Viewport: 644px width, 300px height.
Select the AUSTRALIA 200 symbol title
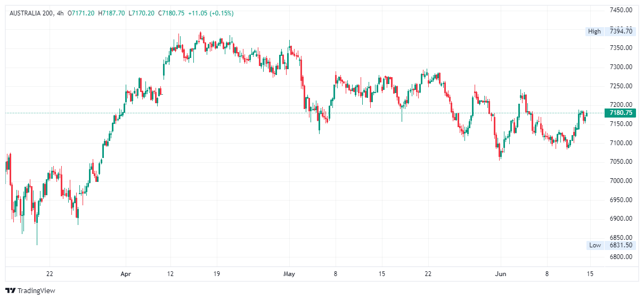coord(31,13)
